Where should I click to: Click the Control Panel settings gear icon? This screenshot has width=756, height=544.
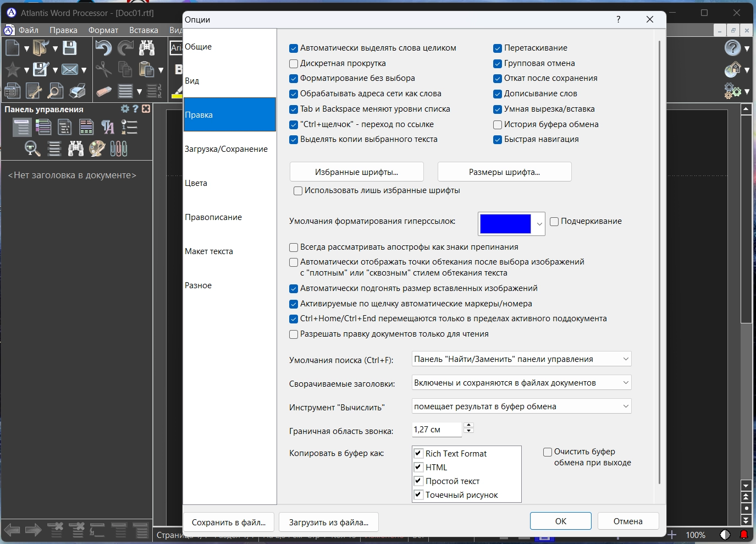pyautogui.click(x=125, y=109)
